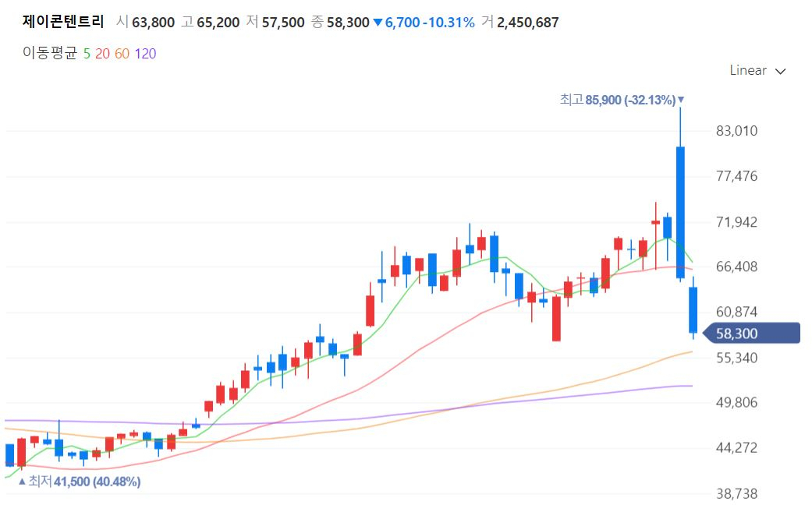812x505 pixels.
Task: Toggle the 5-day moving average line
Action: click(87, 54)
